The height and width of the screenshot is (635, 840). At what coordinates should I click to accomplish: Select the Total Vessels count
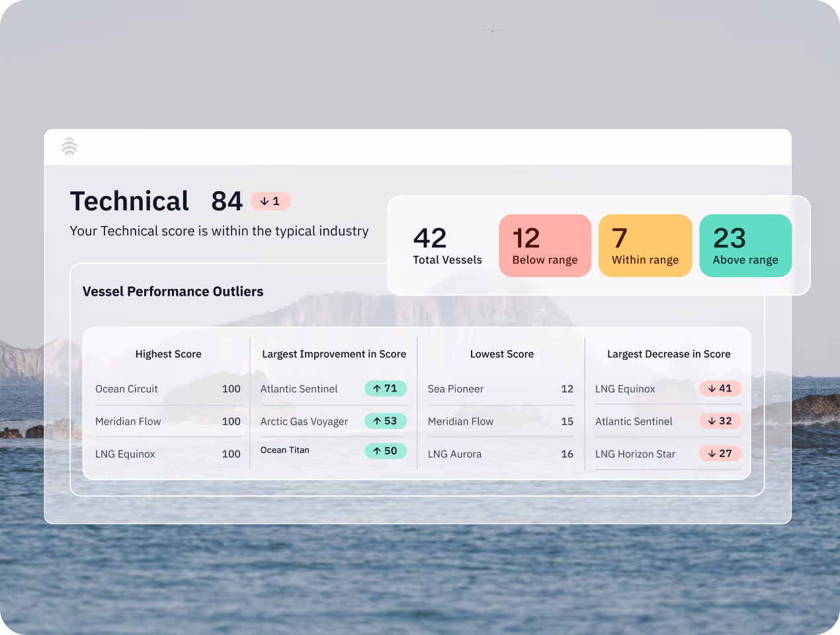coord(447,245)
